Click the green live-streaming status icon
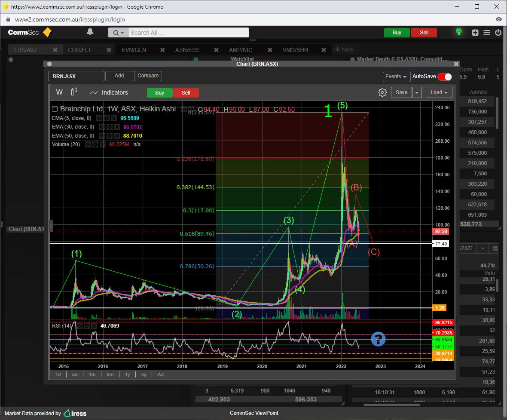507x420 pixels. [x=458, y=32]
